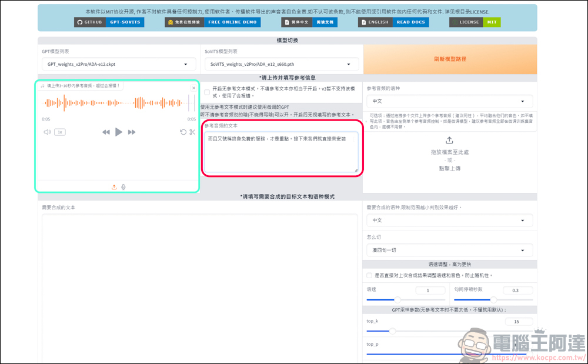The width and height of the screenshot is (588, 364).
Task: Adjust the 句间停顿秒数 slider
Action: click(493, 299)
